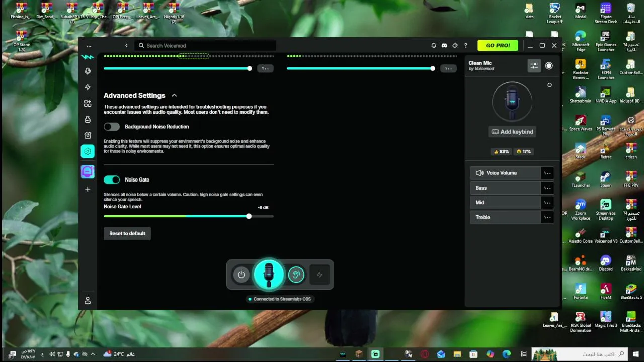This screenshot has height=362, width=644.
Task: Go back with the left arrow icon
Action: [126, 46]
